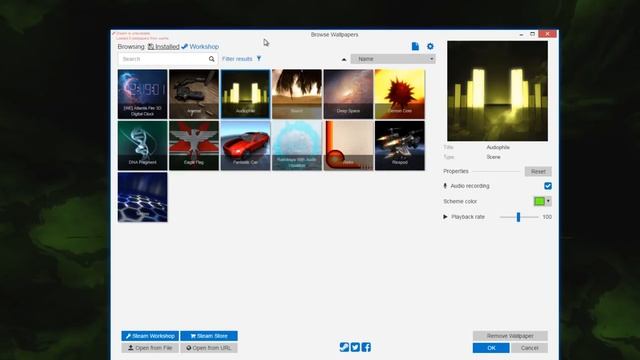Open Steam Workshop button
This screenshot has height=360, width=640.
coord(150,336)
